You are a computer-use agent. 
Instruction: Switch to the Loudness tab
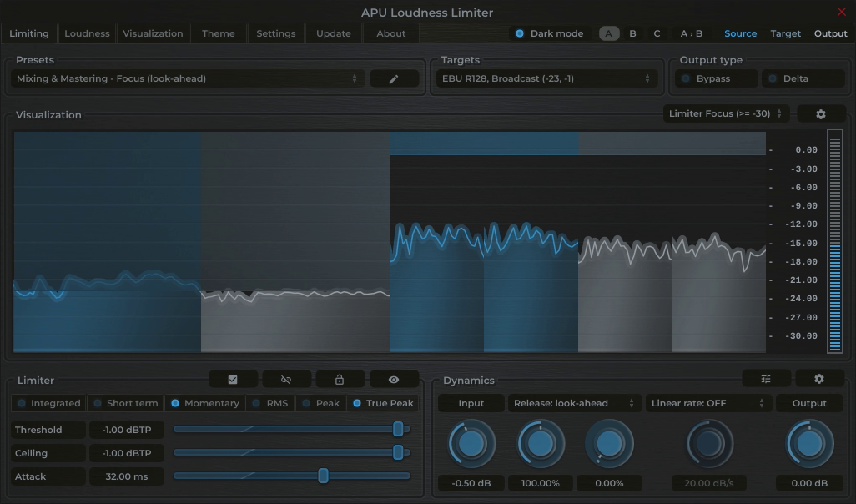[87, 33]
